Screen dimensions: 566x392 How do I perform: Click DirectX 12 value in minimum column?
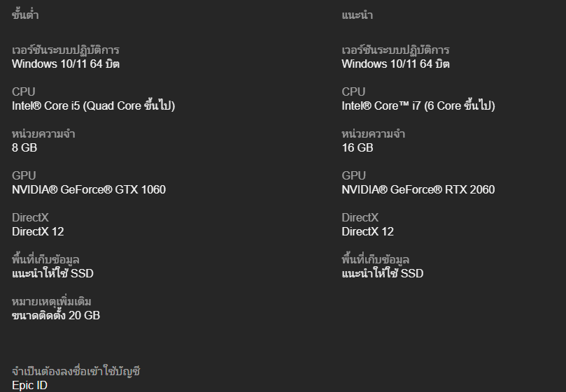click(38, 232)
